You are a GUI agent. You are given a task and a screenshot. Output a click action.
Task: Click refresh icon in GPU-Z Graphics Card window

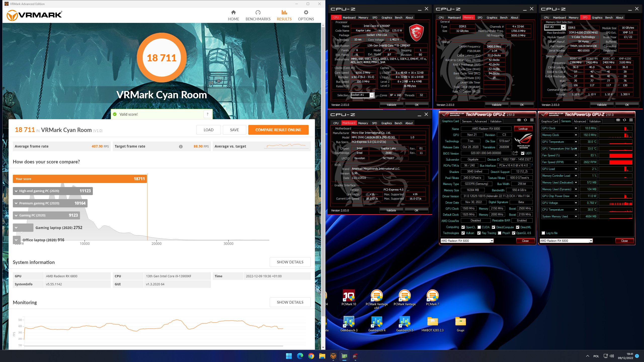pyautogui.click(x=525, y=120)
